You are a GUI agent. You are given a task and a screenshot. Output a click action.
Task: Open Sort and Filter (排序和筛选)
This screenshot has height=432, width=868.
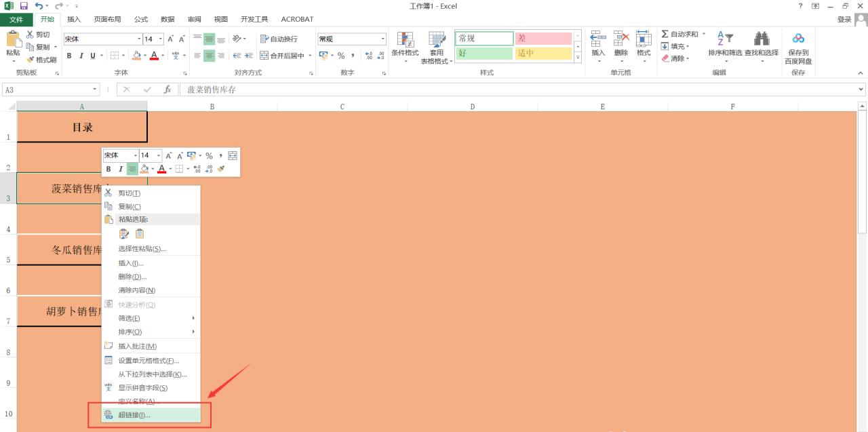click(x=725, y=47)
